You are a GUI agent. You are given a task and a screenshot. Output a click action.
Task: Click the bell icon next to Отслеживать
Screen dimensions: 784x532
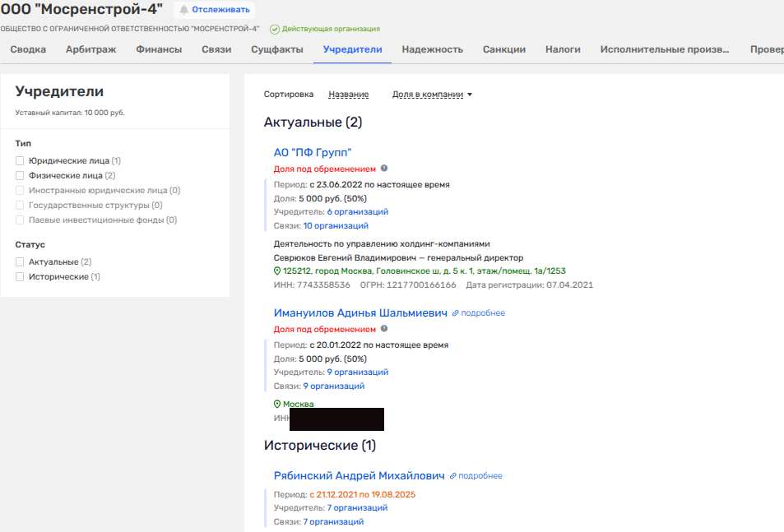183,10
